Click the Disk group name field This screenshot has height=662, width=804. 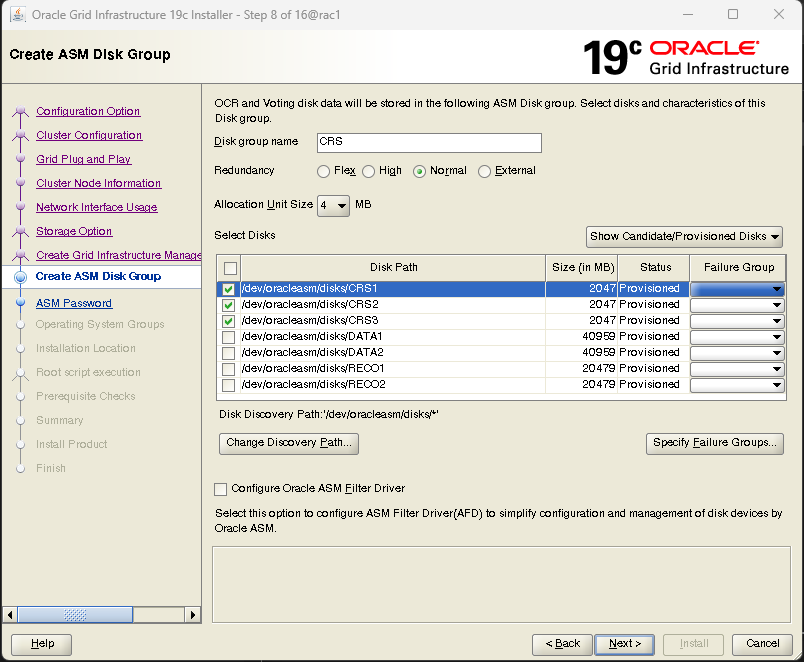point(429,143)
